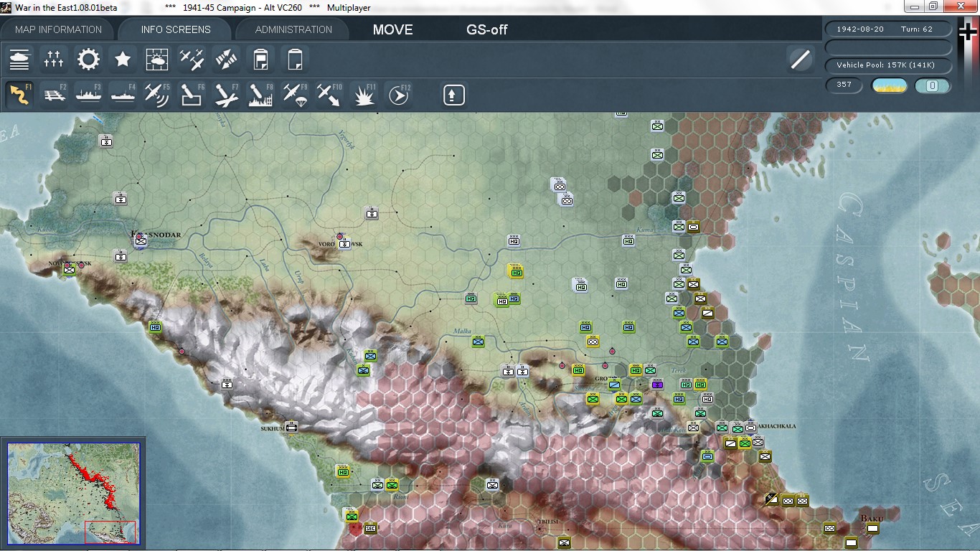Select the purple unit counter near Grozny
Image resolution: width=980 pixels, height=551 pixels.
click(x=657, y=385)
